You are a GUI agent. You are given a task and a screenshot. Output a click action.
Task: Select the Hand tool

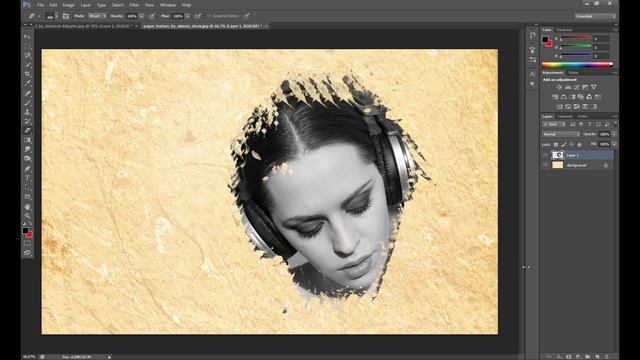(x=28, y=207)
